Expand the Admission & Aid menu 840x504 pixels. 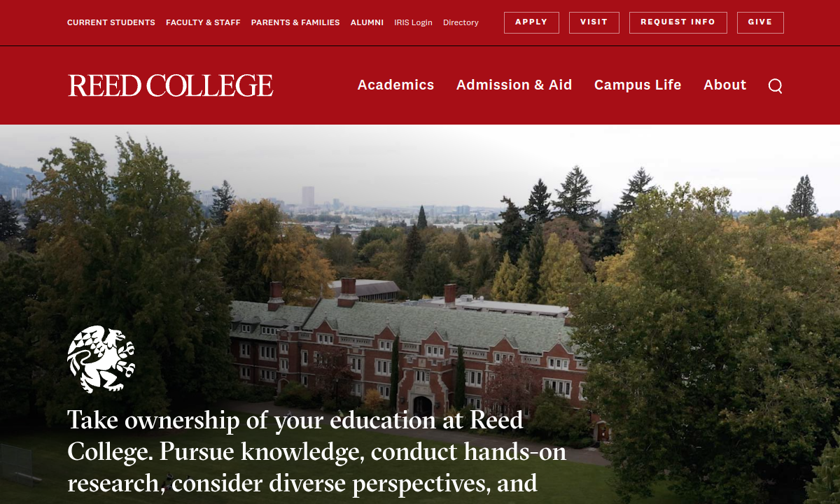click(x=514, y=85)
